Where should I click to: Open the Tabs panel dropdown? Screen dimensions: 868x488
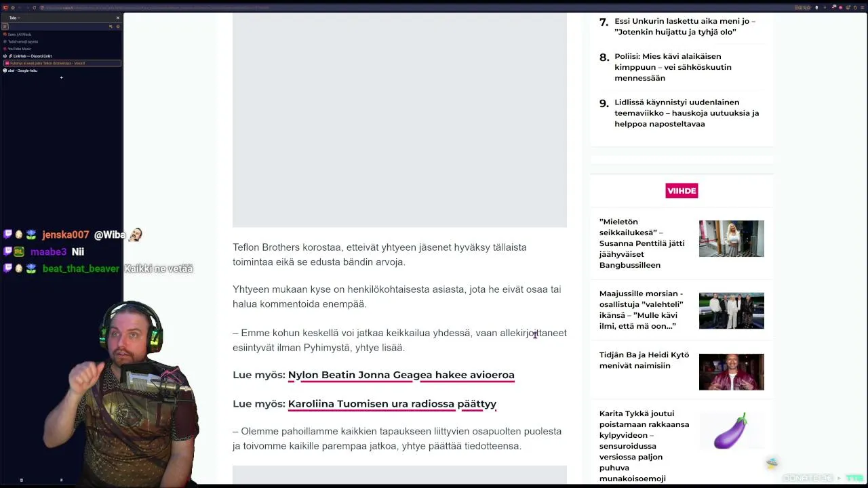pos(14,18)
